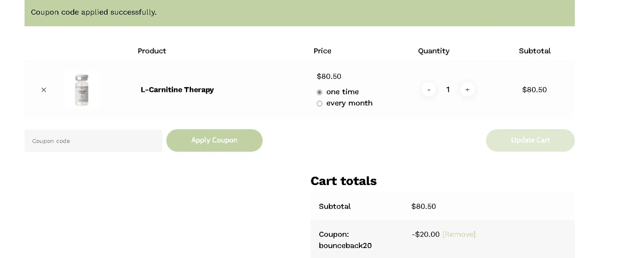644x258 pixels.
Task: Click the Cart totals heading
Action: [x=343, y=181]
